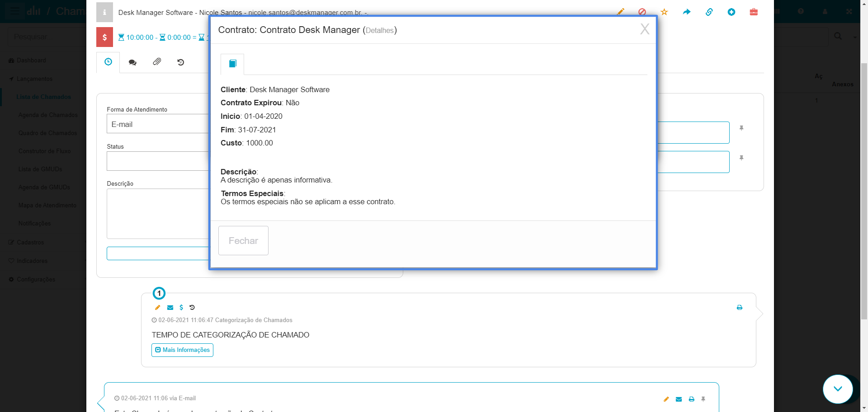Open Quadro de Chamados in sidebar
The width and height of the screenshot is (868, 412).
tap(48, 133)
